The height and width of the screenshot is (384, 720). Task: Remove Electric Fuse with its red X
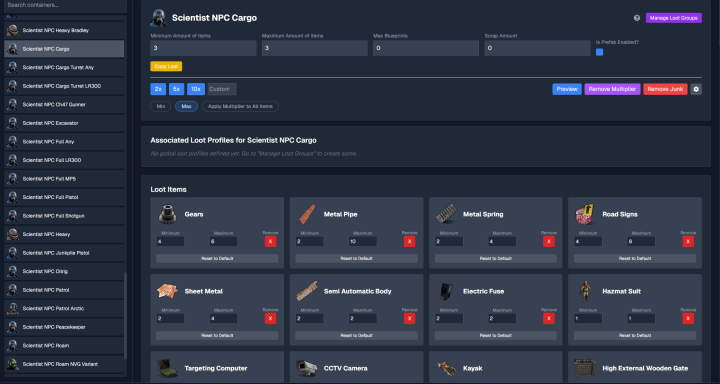pyautogui.click(x=549, y=318)
